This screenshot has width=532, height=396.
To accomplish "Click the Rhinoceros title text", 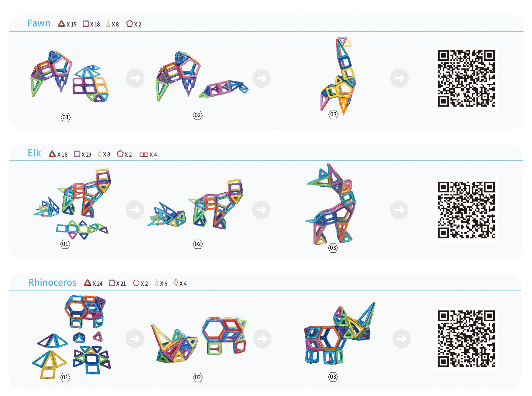I will (52, 282).
